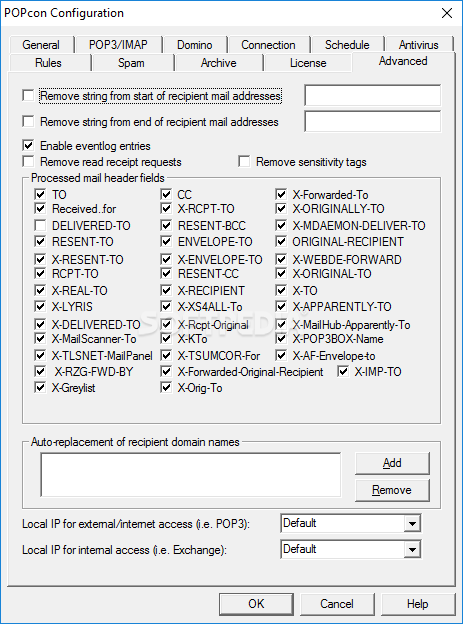
Task: Check the DELIVERED-TO header field
Action: [40, 226]
